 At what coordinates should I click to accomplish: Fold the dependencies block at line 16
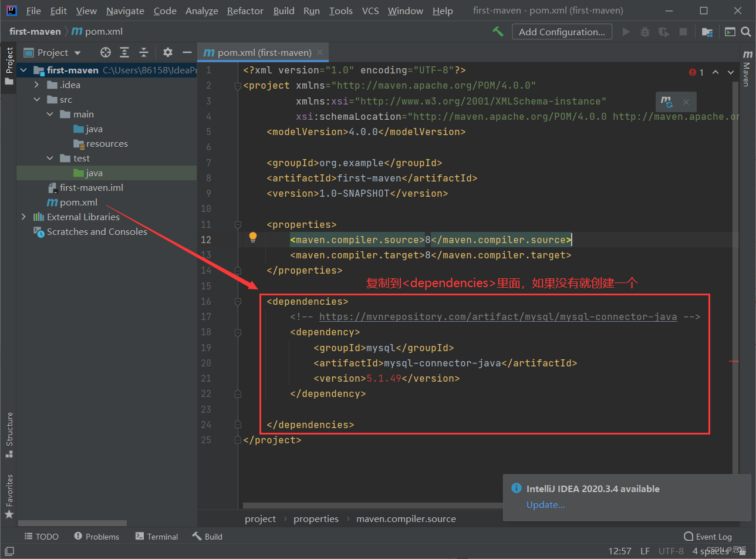click(x=238, y=301)
